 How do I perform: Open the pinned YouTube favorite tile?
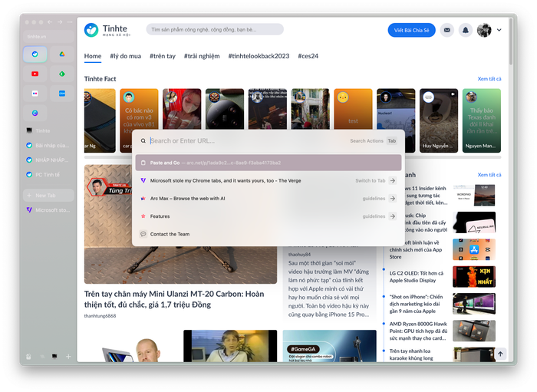pyautogui.click(x=35, y=74)
